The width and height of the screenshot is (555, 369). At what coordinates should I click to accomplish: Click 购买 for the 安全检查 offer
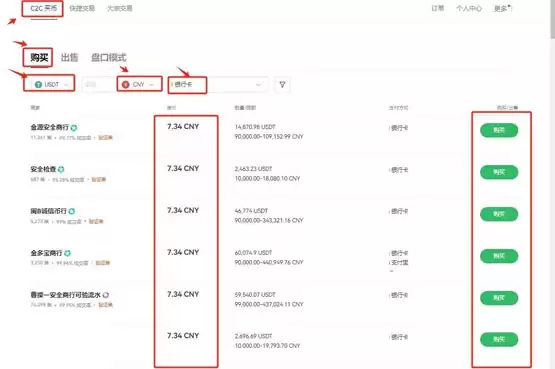tap(499, 172)
